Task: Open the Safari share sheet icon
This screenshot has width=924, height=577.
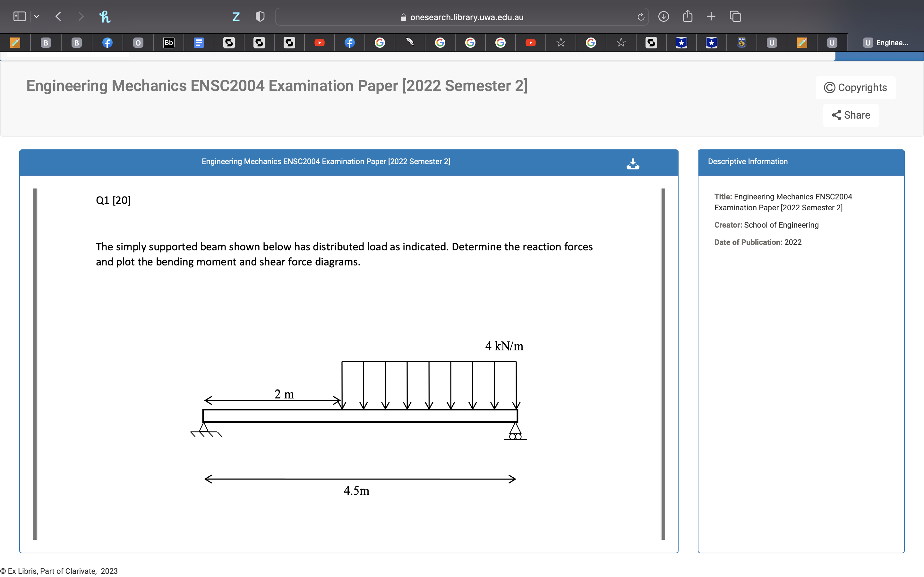Action: click(687, 16)
